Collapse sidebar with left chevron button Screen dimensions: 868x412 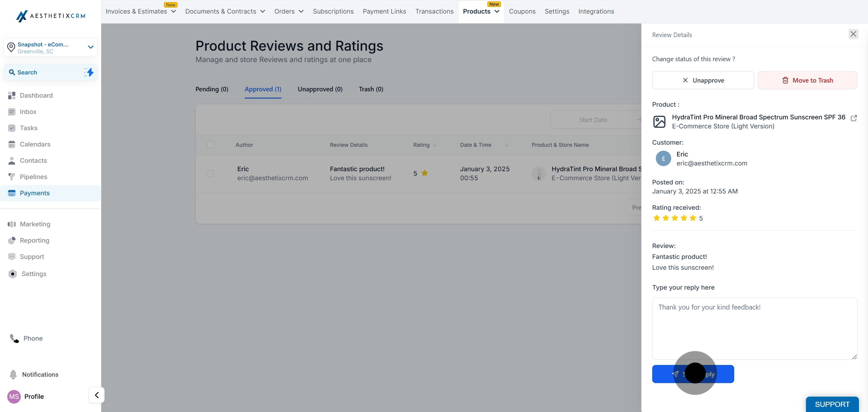97,395
